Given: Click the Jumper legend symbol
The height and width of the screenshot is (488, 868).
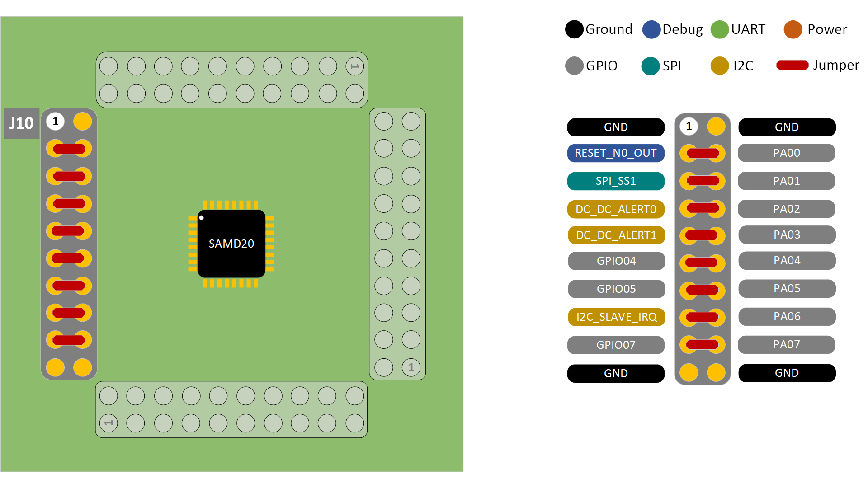Looking at the screenshot, I should (x=792, y=66).
